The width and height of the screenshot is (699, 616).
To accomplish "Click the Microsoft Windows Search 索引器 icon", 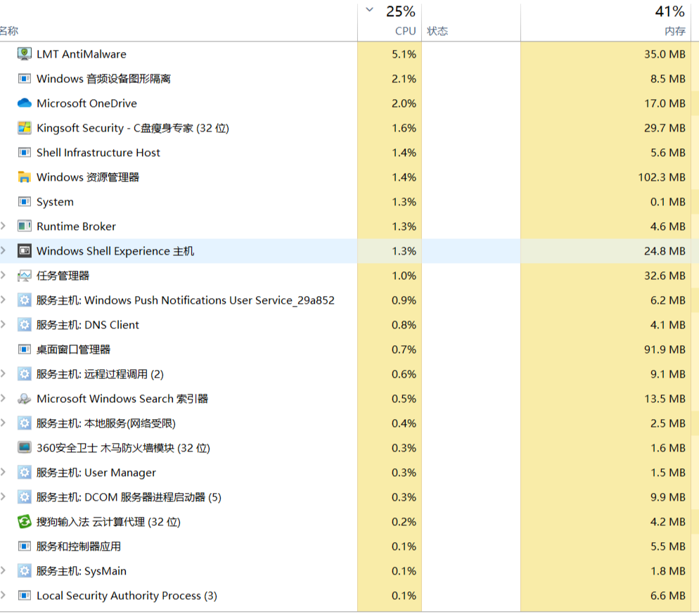I will [x=25, y=399].
